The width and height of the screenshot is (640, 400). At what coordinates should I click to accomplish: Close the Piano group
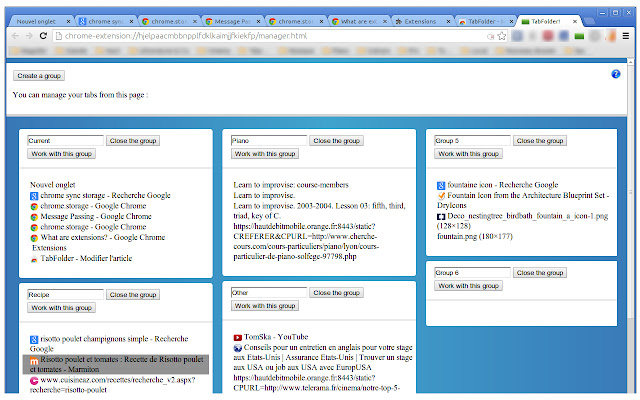[336, 140]
